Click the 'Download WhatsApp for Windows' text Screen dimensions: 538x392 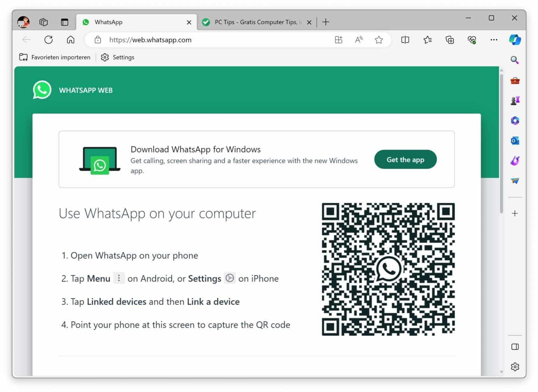195,149
